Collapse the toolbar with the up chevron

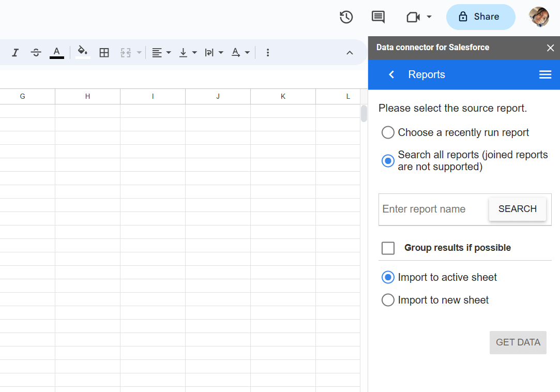pyautogui.click(x=350, y=53)
